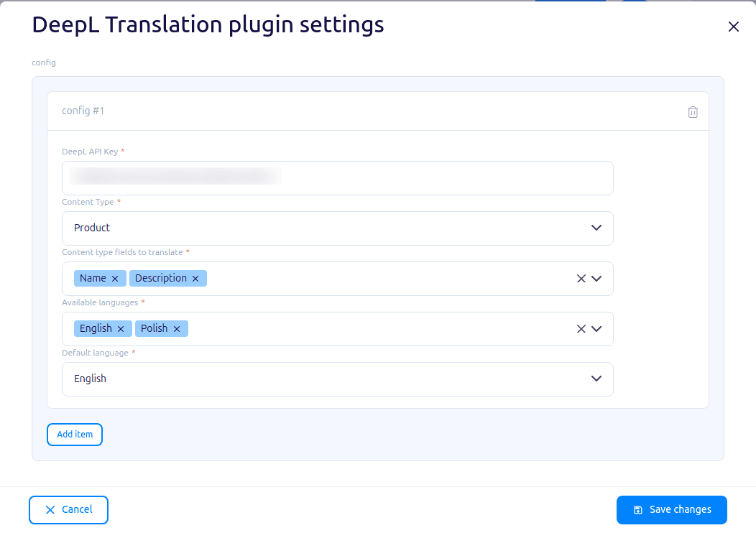Remove the Name field tag
Screen dimensions: 756x533
(x=115, y=279)
